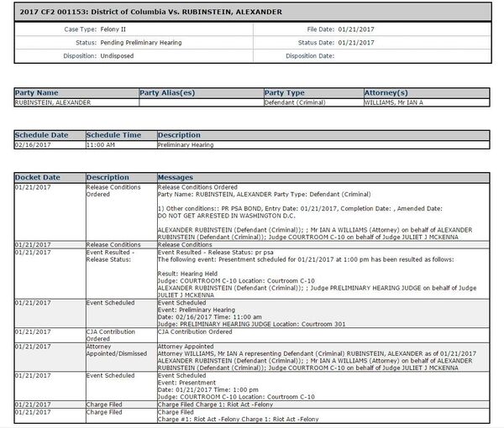Click the Messages column header
Screen dimensions: 504x428
(x=176, y=178)
